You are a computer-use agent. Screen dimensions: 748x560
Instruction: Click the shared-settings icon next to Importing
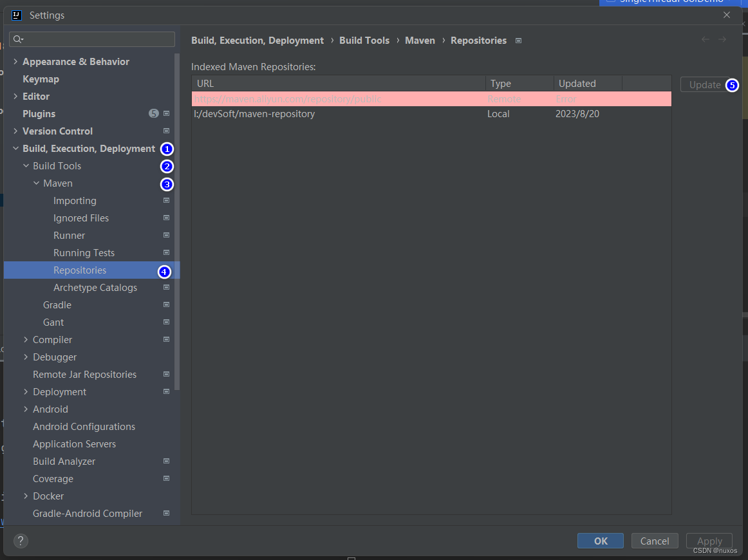[166, 200]
